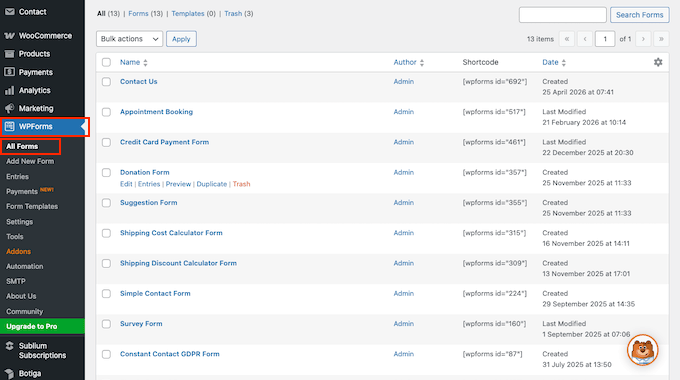Check the Appointment Booking form checkbox
Viewport: 680px width, 380px height.
point(106,112)
